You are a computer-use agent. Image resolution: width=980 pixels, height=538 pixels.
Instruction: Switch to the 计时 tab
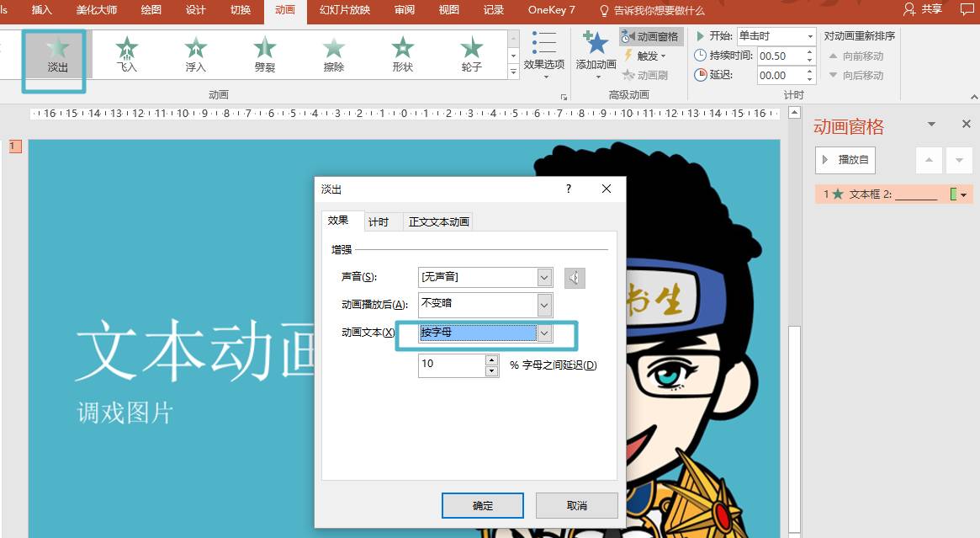point(379,222)
